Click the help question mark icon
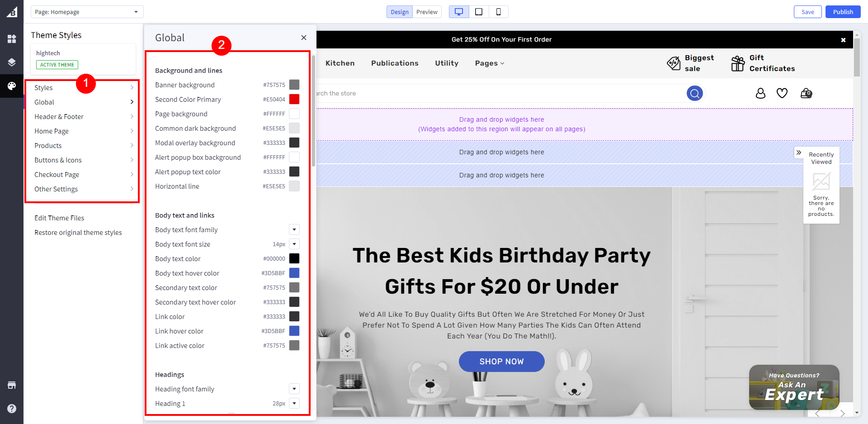The height and width of the screenshot is (424, 868). pyautogui.click(x=12, y=408)
